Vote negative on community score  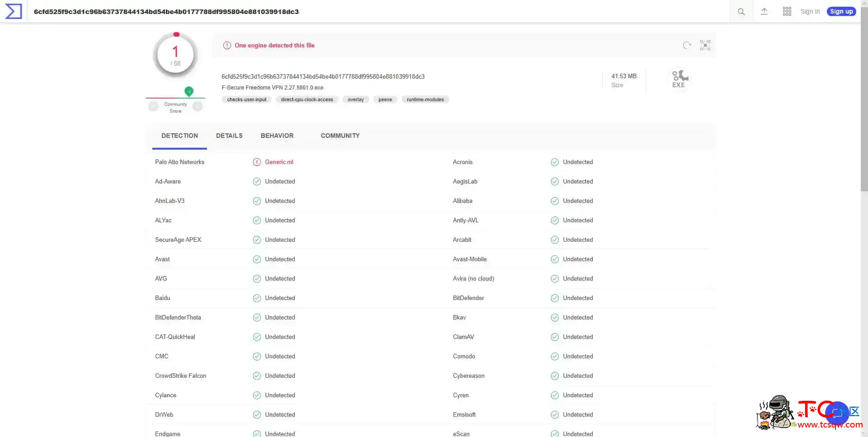(x=153, y=106)
